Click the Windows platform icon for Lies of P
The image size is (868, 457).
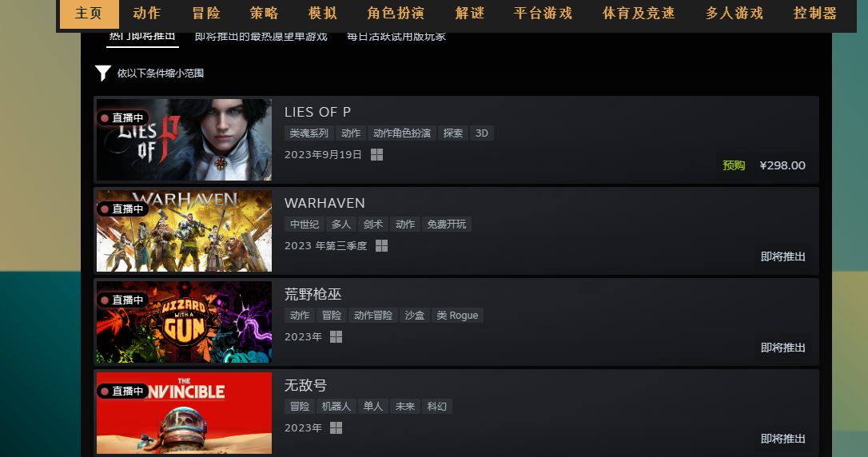point(377,155)
